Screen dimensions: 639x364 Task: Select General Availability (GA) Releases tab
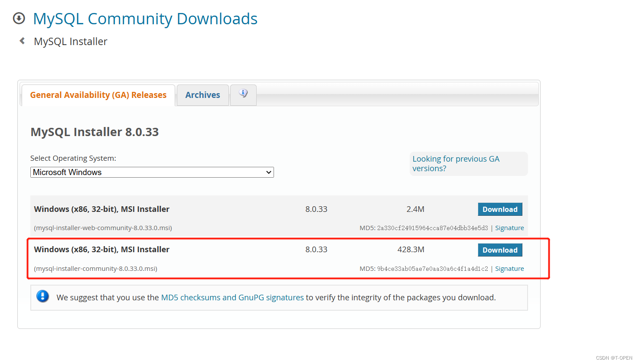98,95
